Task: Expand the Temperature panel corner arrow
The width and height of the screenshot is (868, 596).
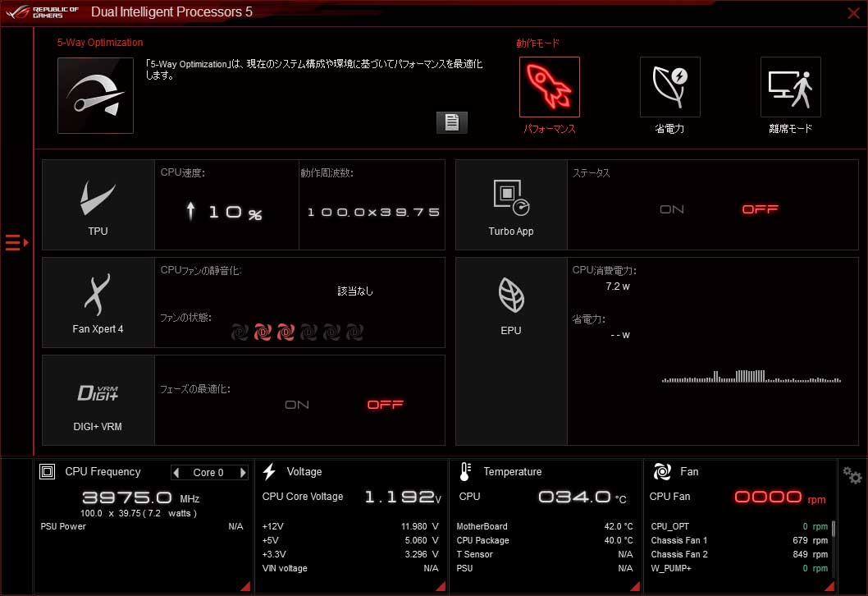Action: [635, 586]
